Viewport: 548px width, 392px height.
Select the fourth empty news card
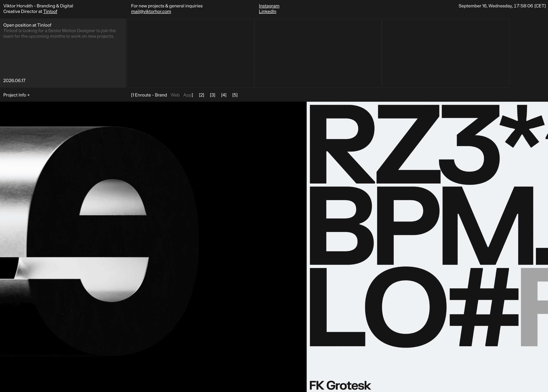446,53
